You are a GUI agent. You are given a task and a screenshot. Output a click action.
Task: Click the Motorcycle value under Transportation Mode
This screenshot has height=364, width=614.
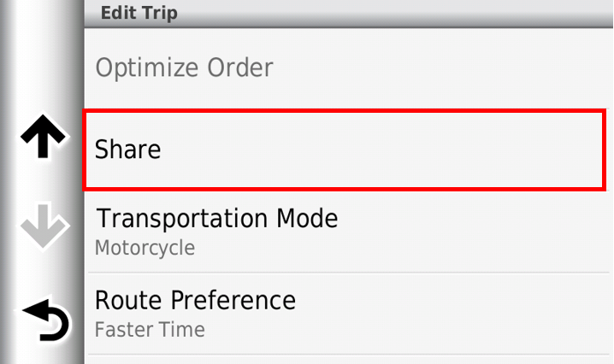[145, 249]
